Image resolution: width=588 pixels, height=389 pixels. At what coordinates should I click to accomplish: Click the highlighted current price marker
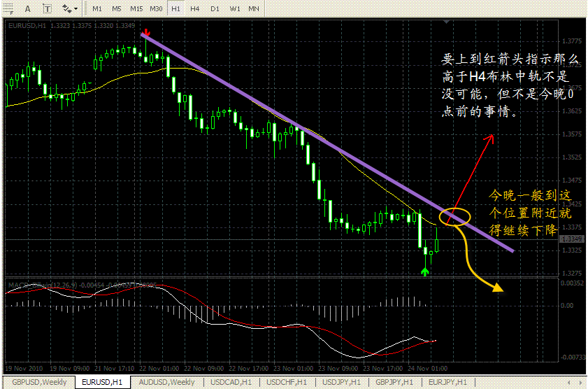coord(572,239)
